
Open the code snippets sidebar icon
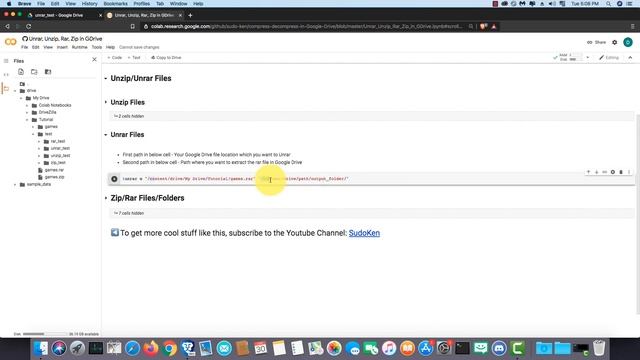point(6,75)
